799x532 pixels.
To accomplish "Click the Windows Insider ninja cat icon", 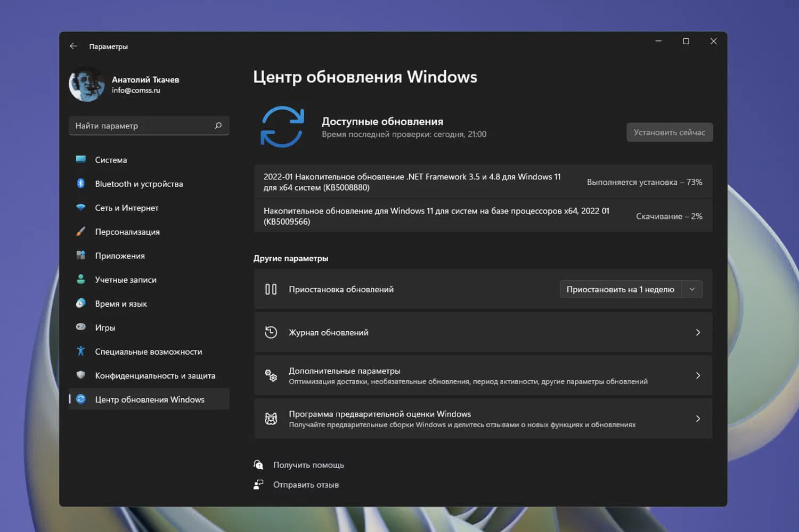I will [271, 419].
